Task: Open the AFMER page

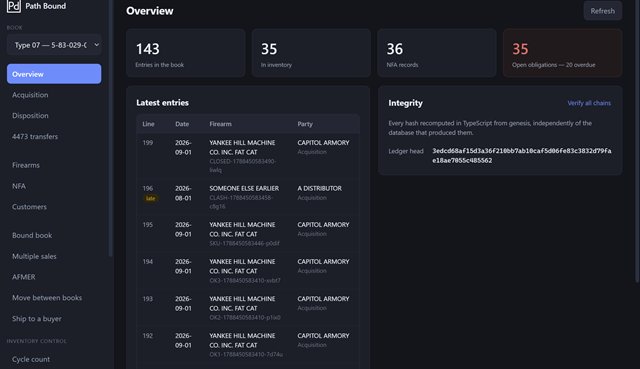Action: (54, 277)
